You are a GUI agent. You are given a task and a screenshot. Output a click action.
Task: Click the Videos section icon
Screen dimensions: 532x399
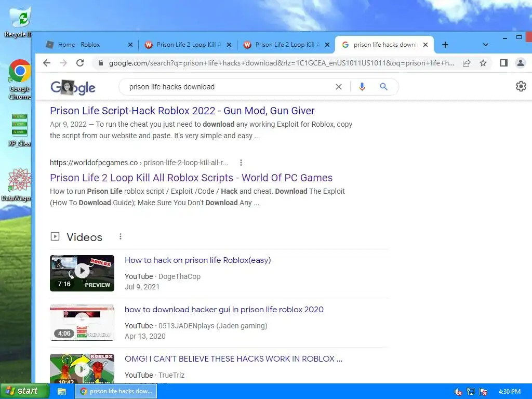[55, 236]
